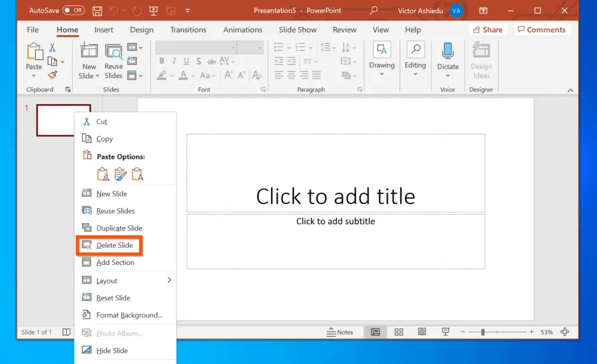The width and height of the screenshot is (597, 364).
Task: Switch to Slide Sorter view
Action: click(399, 331)
